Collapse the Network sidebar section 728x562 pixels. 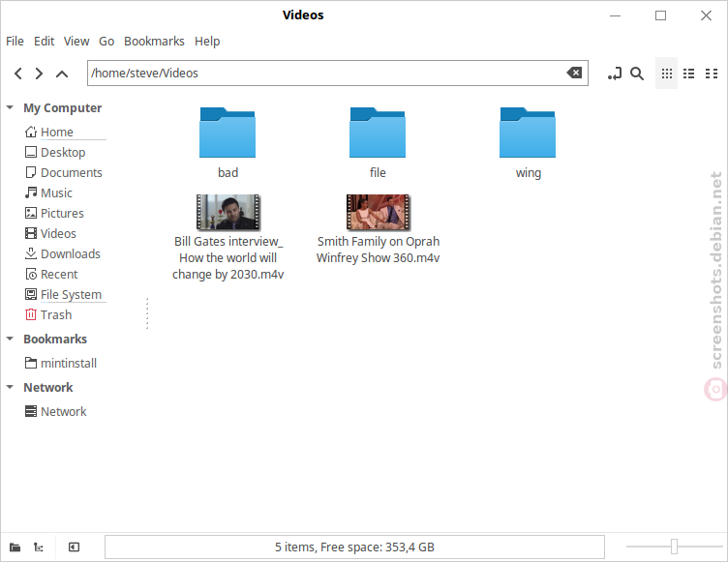pos(10,387)
